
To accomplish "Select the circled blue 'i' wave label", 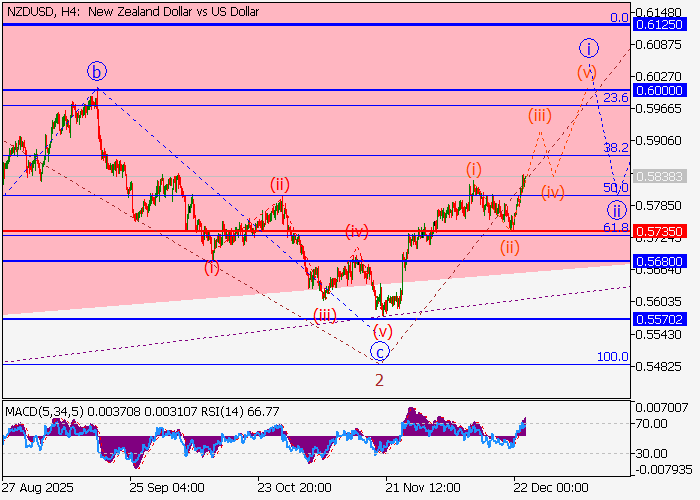I will (589, 47).
